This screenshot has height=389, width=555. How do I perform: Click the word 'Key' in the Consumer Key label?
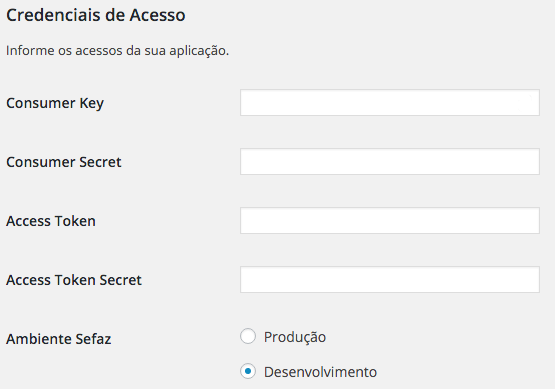[91, 104]
